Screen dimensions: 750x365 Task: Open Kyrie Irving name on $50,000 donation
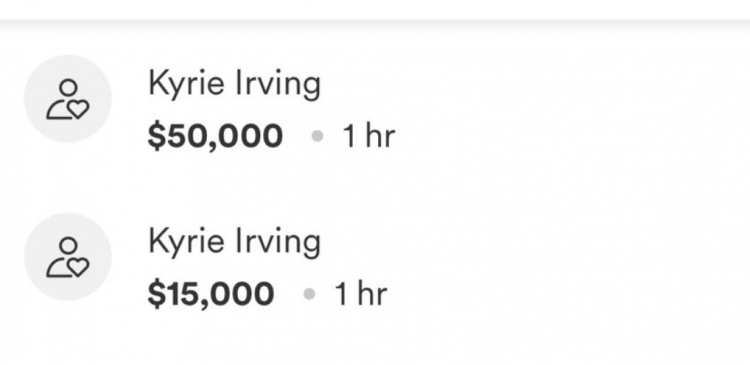pyautogui.click(x=234, y=84)
